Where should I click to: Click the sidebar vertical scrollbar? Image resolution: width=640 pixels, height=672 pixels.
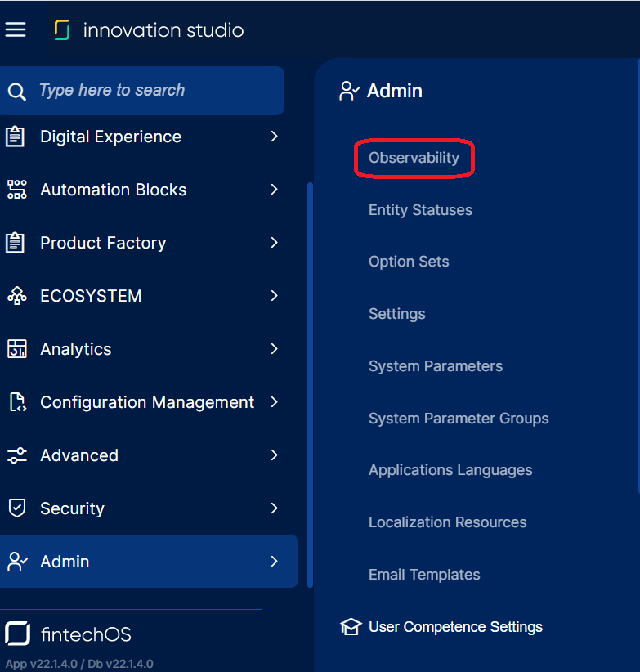click(310, 384)
